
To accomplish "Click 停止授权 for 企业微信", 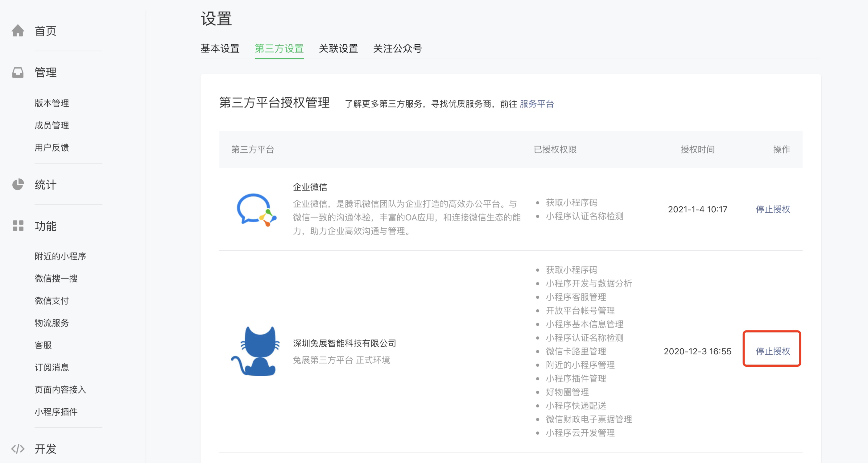I will 773,209.
